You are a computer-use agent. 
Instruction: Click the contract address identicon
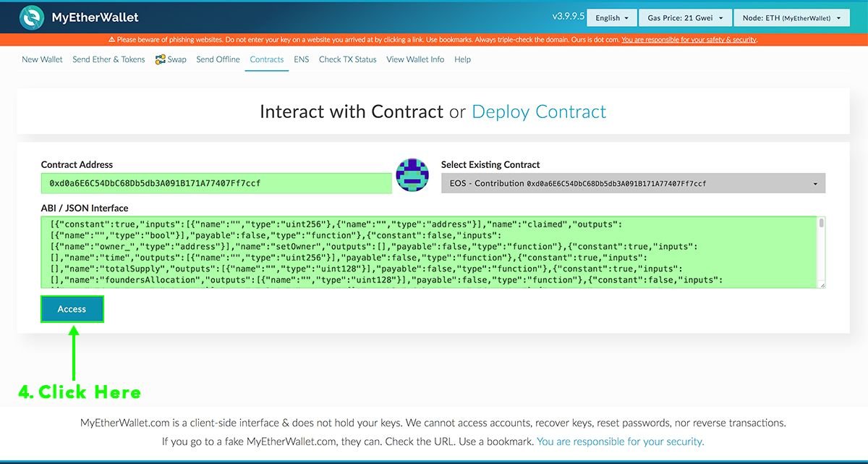point(412,175)
